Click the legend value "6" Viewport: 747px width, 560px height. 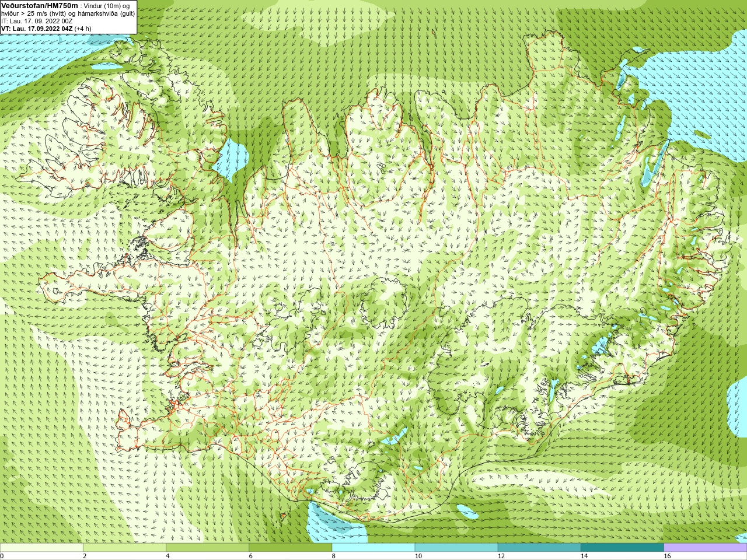(x=251, y=556)
